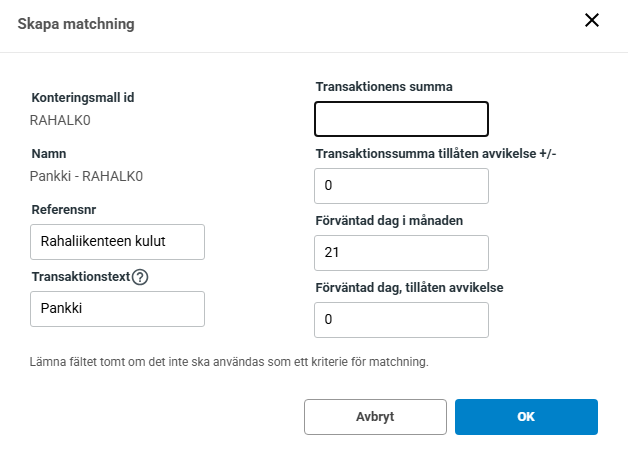Click the Transaktionstext help question mark icon
The width and height of the screenshot is (628, 458).
(x=140, y=277)
